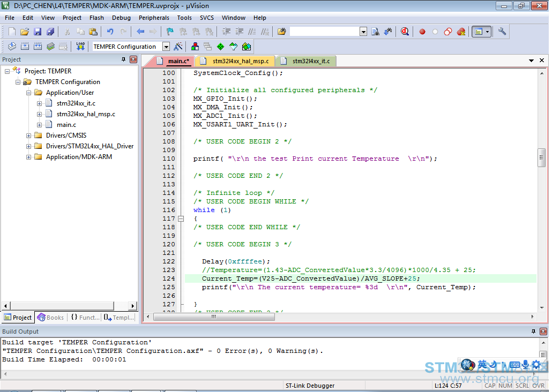
Task: Toggle the project window layout button
Action: (479, 32)
